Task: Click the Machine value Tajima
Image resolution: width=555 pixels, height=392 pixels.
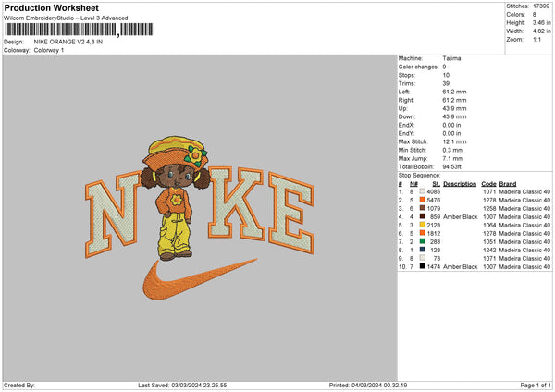Action: (x=451, y=58)
